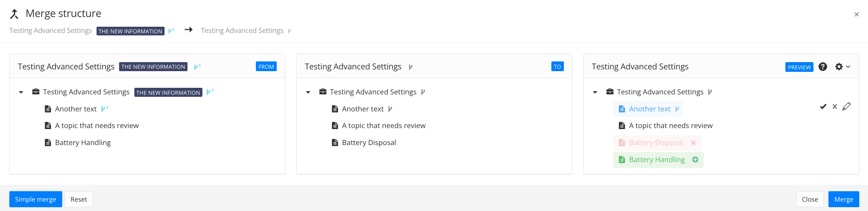Select Battery Disposal in the TO tree

(x=369, y=143)
